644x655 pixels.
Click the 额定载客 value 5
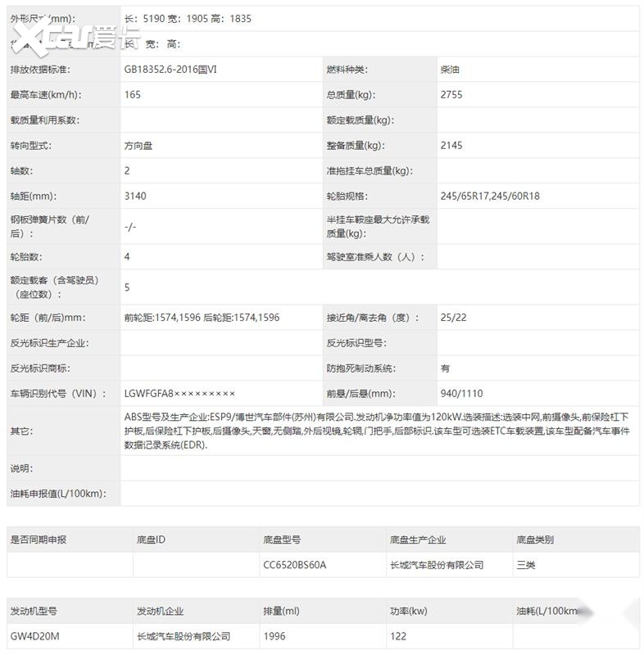coord(127,287)
